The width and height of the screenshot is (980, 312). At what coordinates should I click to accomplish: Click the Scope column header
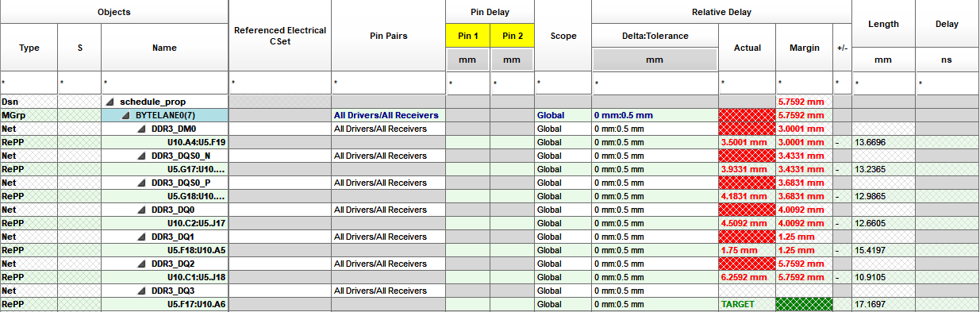coord(563,36)
